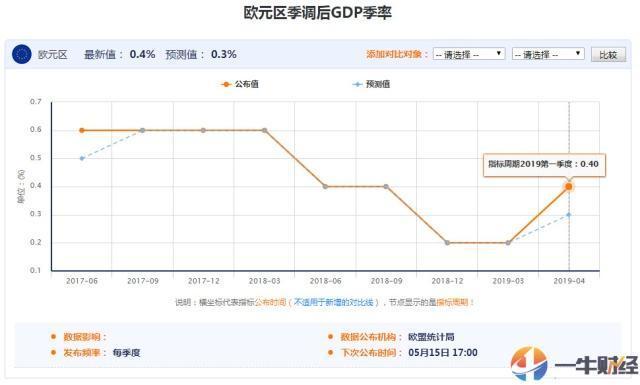Viewport: 640px width, 385px height.
Task: Click the 05月15日 17:00 next release time
Action: click(x=443, y=353)
